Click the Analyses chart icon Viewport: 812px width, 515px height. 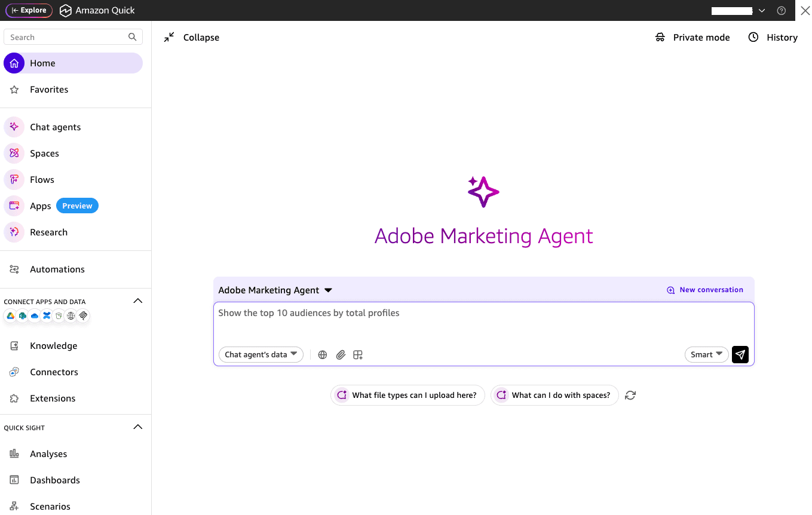tap(14, 454)
